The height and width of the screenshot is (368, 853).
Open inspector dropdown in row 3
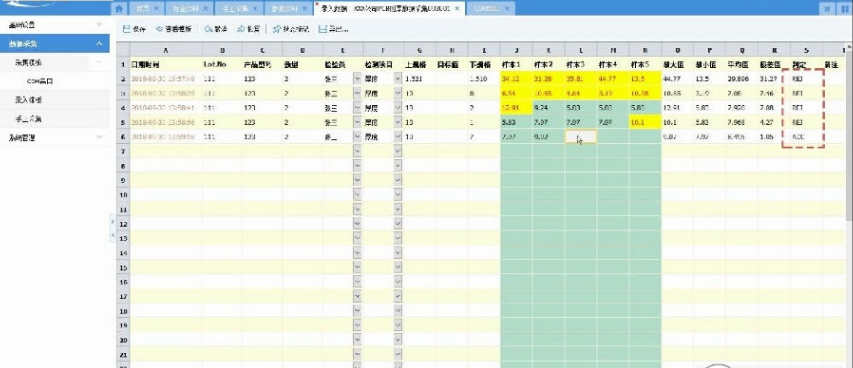(357, 93)
